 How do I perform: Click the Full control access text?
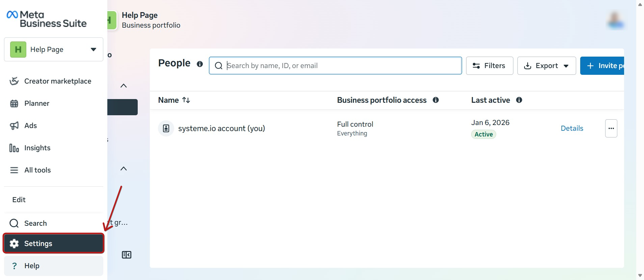click(x=355, y=124)
